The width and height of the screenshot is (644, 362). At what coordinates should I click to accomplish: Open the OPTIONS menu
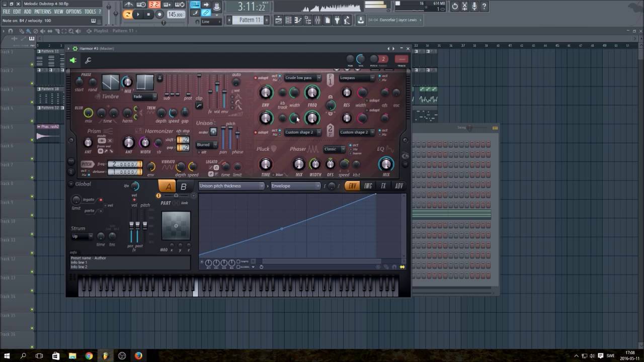pyautogui.click(x=73, y=12)
